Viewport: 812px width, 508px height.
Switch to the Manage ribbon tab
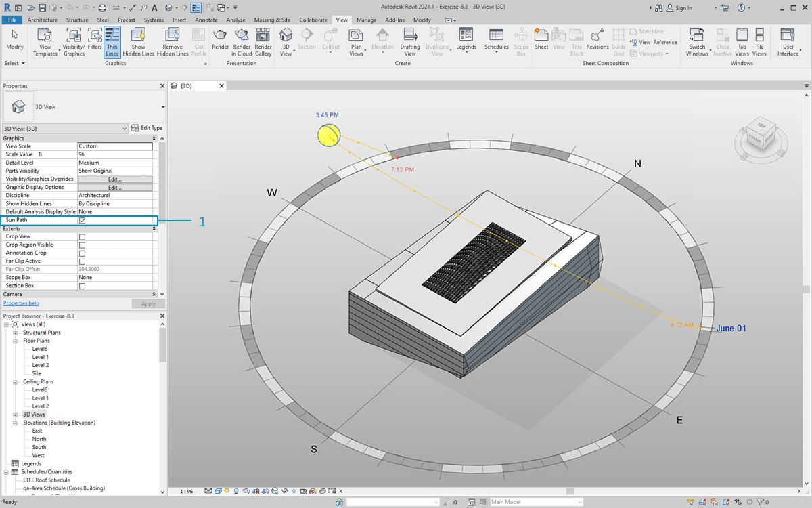366,20
